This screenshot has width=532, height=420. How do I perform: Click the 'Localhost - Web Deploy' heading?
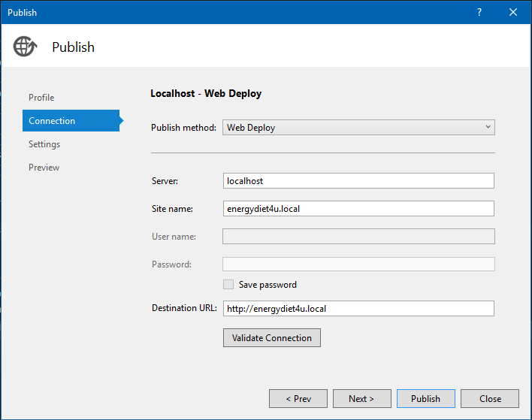[206, 93]
